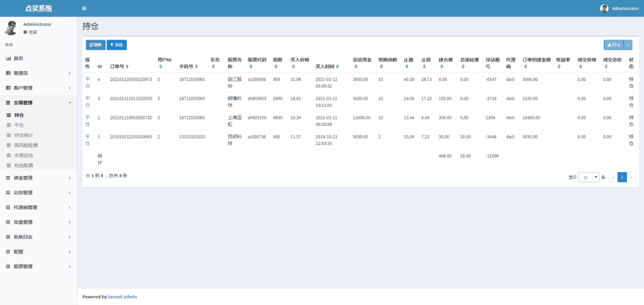The image size is (644, 305).
Task: Open 交易监控 submenu item
Action: (24, 155)
